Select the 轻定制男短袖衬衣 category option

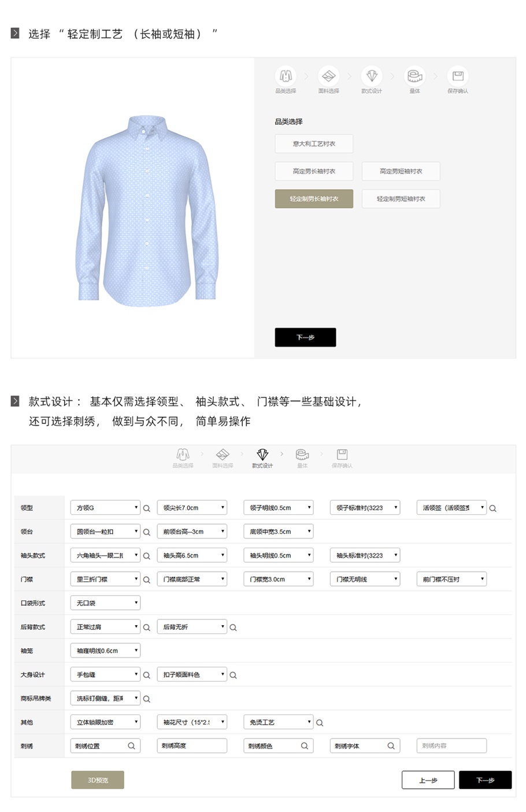point(401,199)
